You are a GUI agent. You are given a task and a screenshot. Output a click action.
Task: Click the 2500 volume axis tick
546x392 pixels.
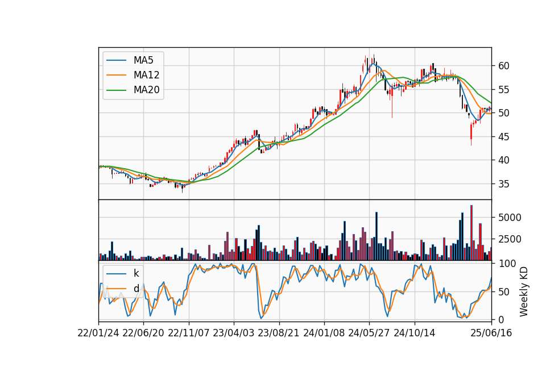tap(510, 239)
